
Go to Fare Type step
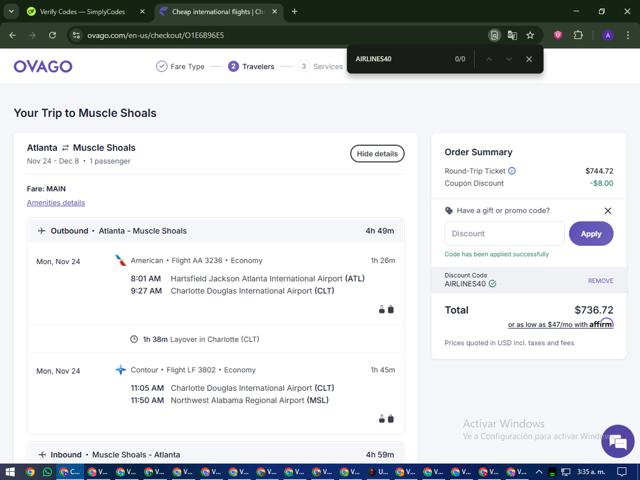point(180,66)
